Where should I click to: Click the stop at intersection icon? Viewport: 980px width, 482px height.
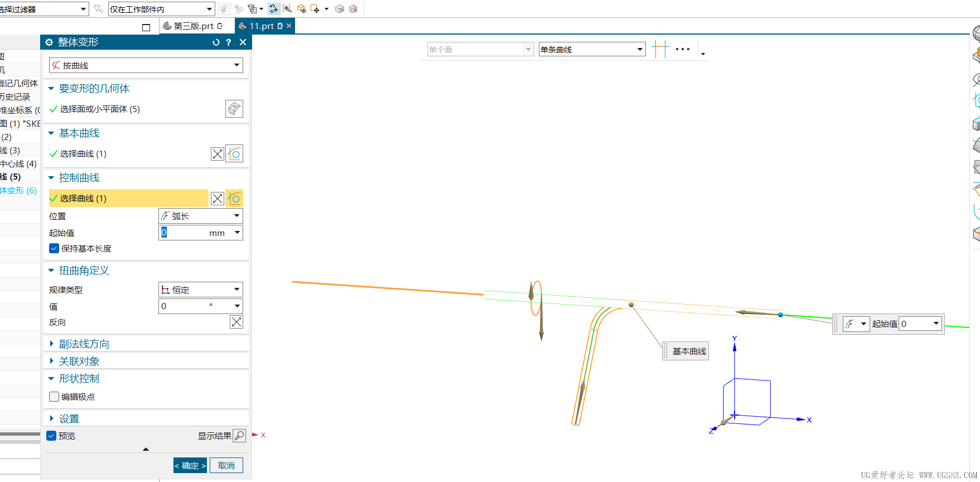pyautogui.click(x=660, y=49)
